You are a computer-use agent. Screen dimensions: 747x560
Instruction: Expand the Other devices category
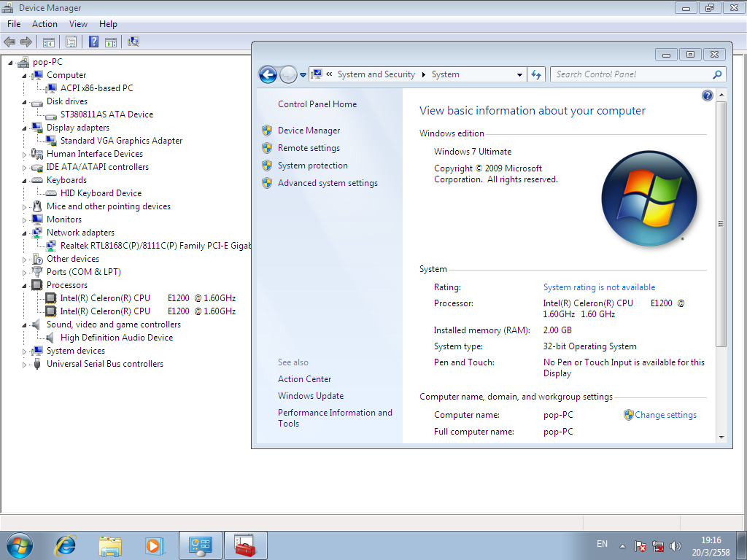click(x=24, y=260)
